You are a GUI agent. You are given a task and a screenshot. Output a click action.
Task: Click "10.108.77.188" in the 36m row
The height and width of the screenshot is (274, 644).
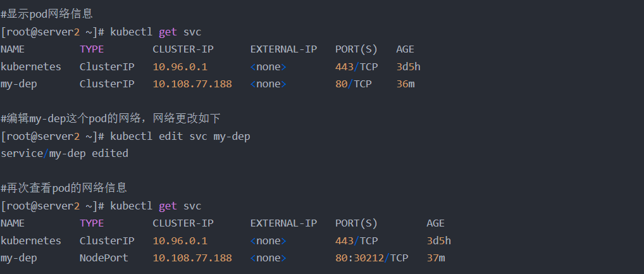click(192, 84)
